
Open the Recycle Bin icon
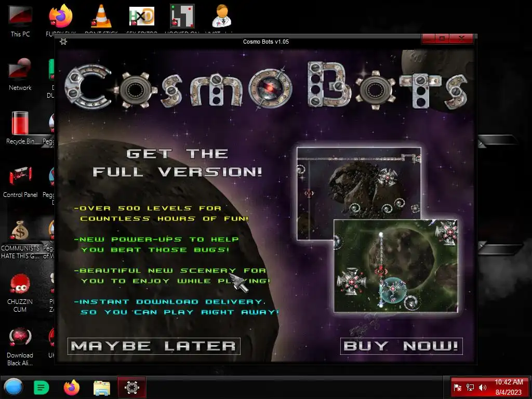20,128
